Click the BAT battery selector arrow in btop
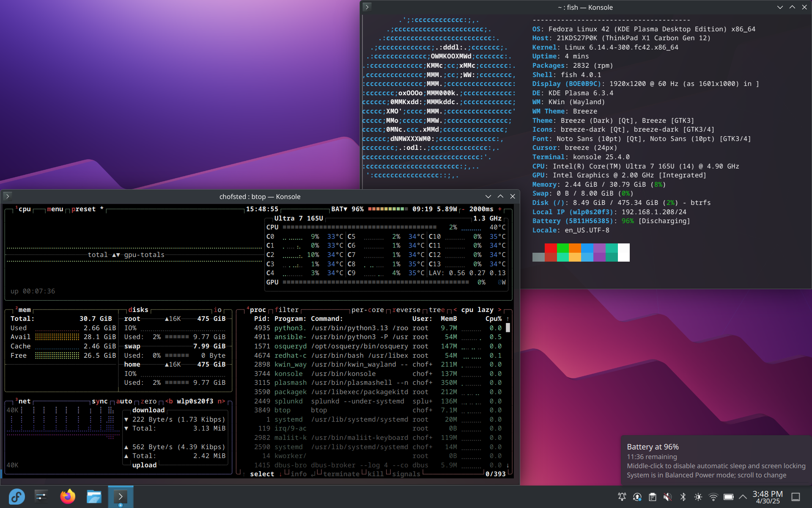Image resolution: width=812 pixels, height=508 pixels. click(x=345, y=209)
